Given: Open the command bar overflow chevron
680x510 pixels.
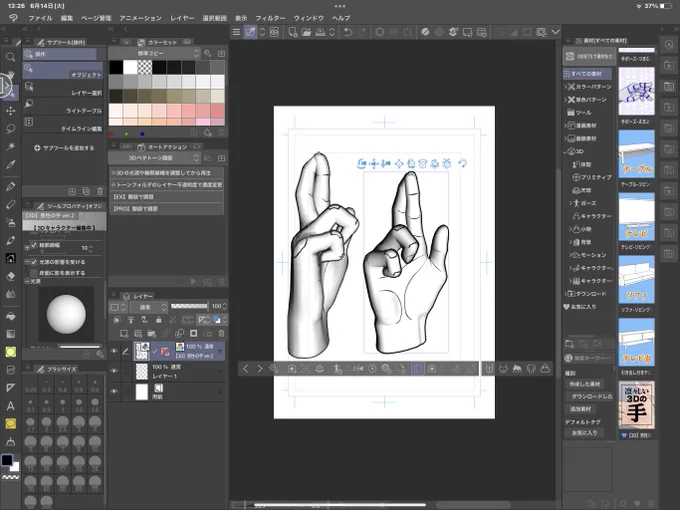Looking at the screenshot, I should coord(556,32).
